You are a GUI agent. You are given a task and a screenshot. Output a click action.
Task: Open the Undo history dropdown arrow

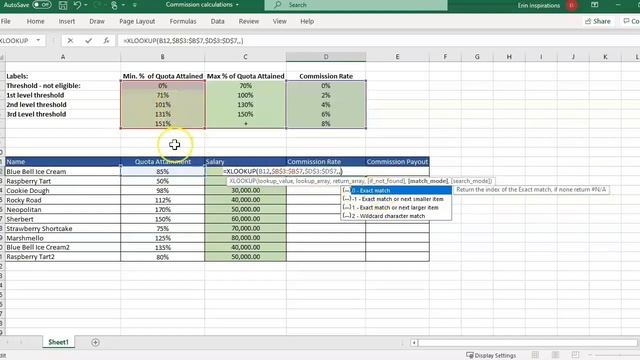point(86,5)
